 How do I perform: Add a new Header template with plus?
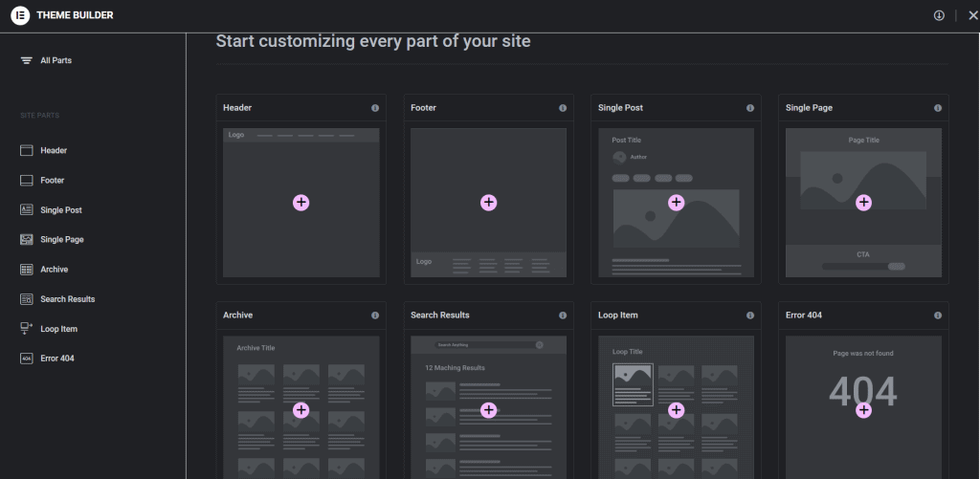pyautogui.click(x=301, y=203)
